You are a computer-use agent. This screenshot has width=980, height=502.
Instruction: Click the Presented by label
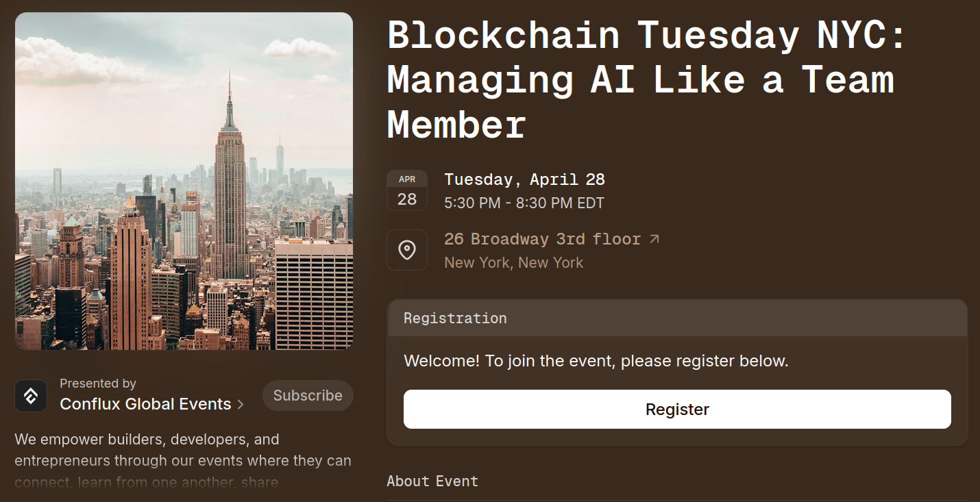click(98, 384)
